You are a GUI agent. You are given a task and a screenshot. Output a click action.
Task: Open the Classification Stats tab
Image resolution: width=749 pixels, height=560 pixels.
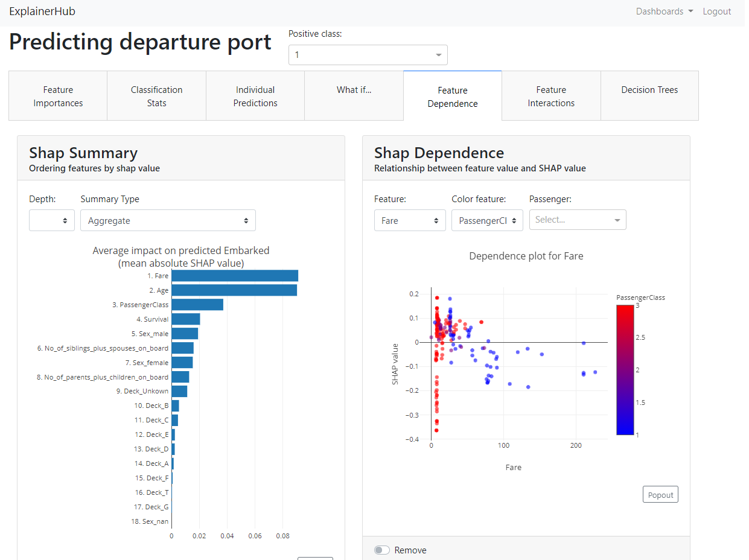coord(156,97)
